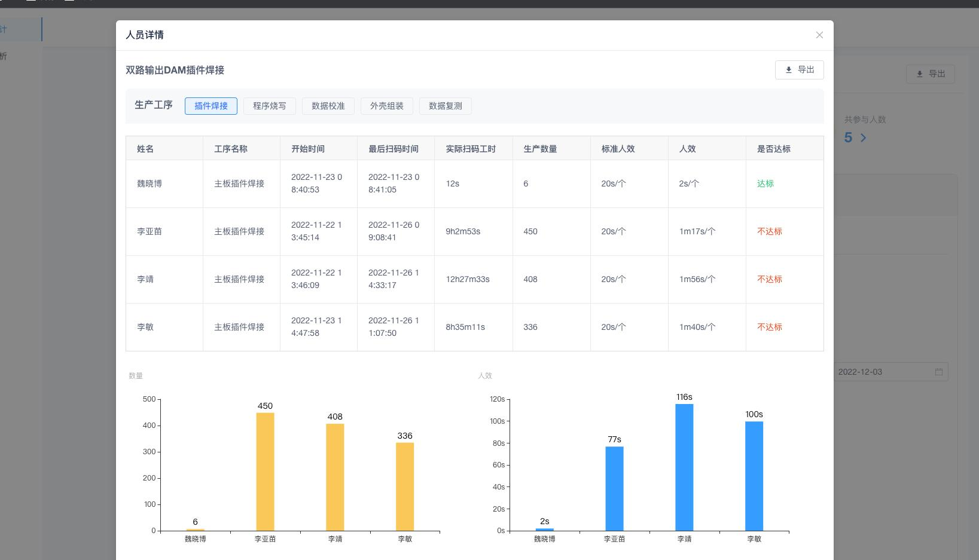This screenshot has height=560, width=979.
Task: Click the 导出 button in the background page
Action: (x=931, y=74)
